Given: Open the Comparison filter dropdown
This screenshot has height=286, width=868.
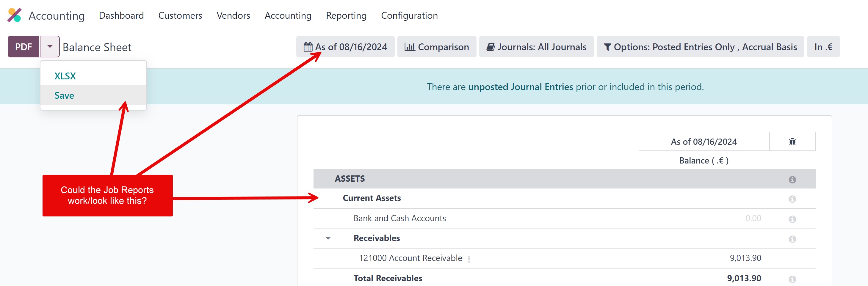Looking at the screenshot, I should tap(436, 47).
